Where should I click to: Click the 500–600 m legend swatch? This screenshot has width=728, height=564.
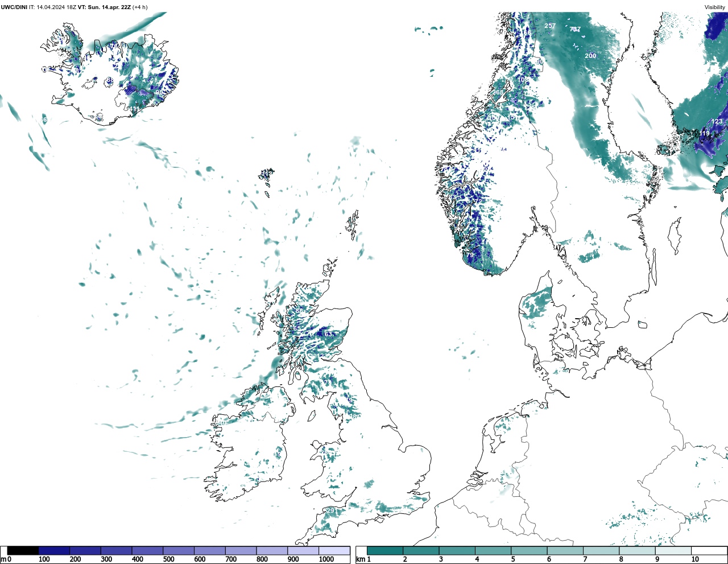[x=179, y=550]
